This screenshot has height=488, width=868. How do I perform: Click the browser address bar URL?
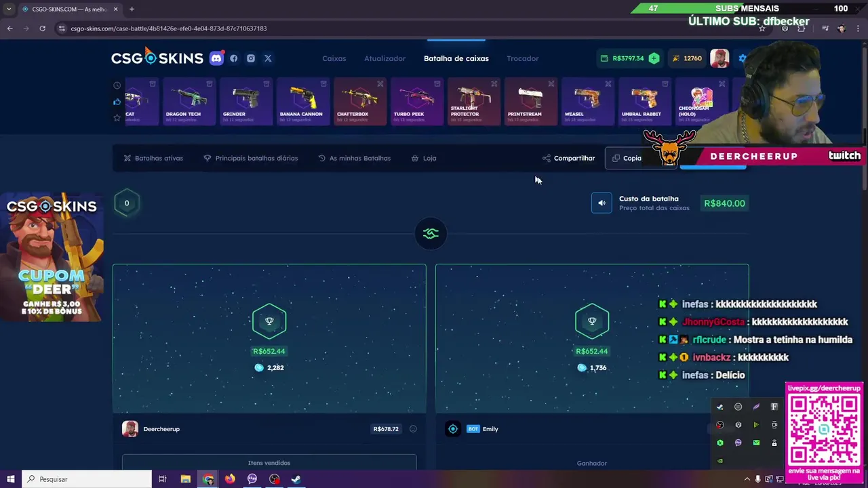pos(169,28)
